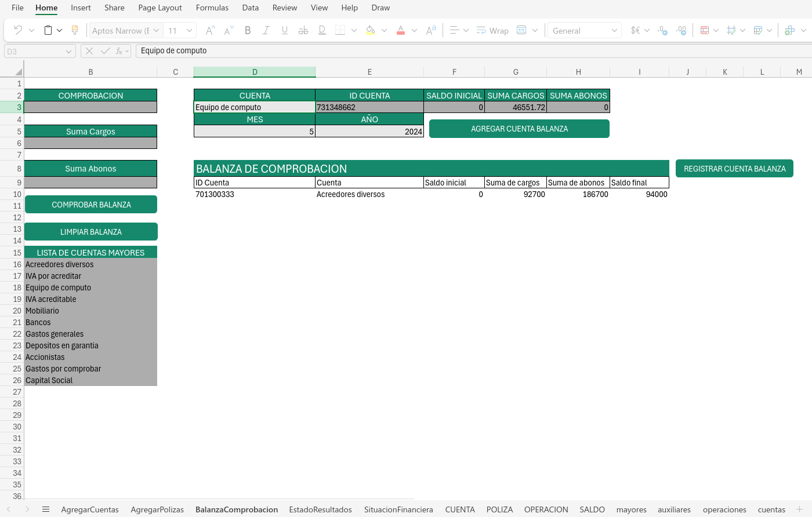This screenshot has width=812, height=517.
Task: Expand the merge cells dropdown arrow
Action: click(x=535, y=30)
